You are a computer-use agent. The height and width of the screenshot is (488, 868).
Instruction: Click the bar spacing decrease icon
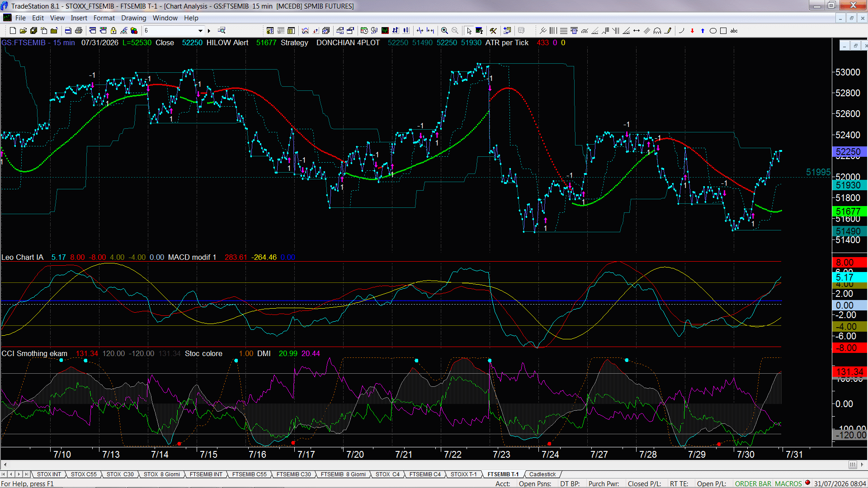click(x=420, y=31)
